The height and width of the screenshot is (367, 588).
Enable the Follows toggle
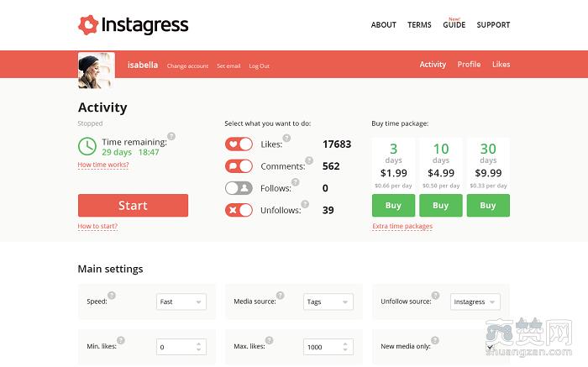pyautogui.click(x=239, y=188)
